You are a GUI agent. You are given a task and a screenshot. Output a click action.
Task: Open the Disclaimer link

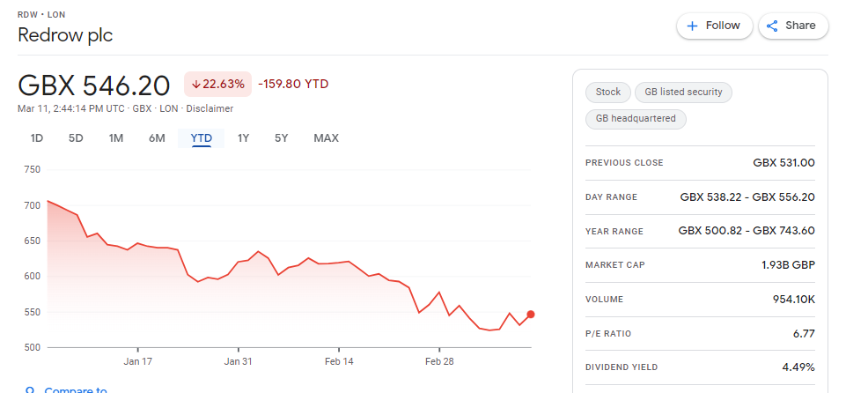coord(210,108)
